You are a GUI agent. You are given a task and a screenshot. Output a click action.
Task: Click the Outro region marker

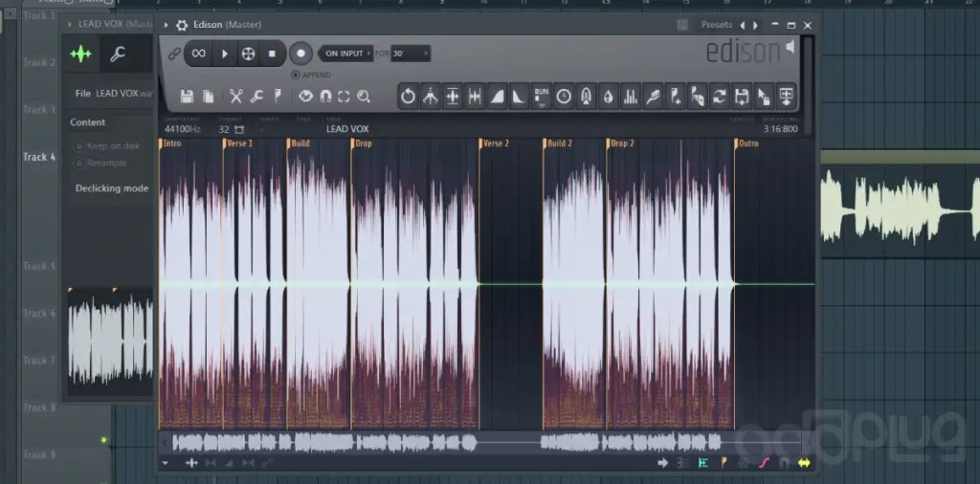point(746,143)
